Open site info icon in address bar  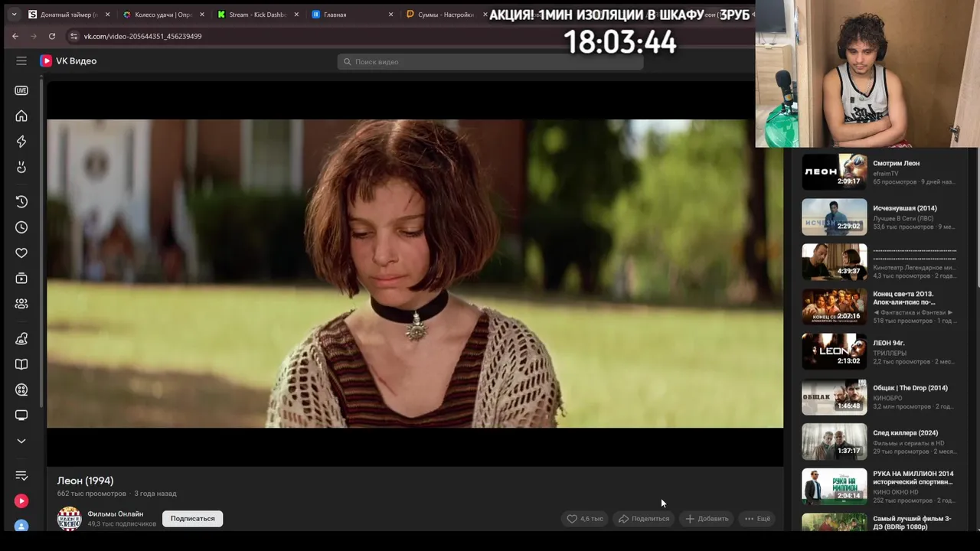73,36
